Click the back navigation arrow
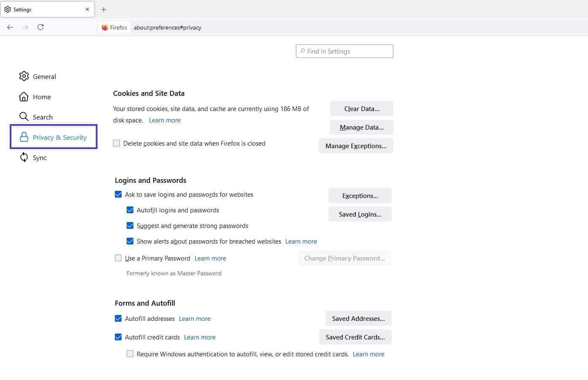588x380 pixels. (10, 27)
